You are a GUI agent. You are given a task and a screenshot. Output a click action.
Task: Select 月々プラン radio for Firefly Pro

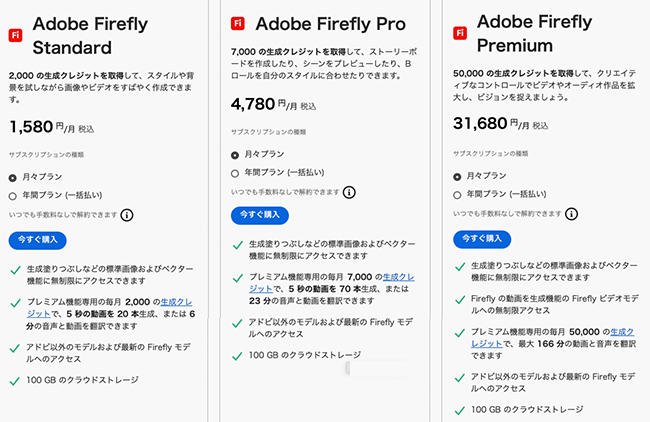(x=235, y=155)
